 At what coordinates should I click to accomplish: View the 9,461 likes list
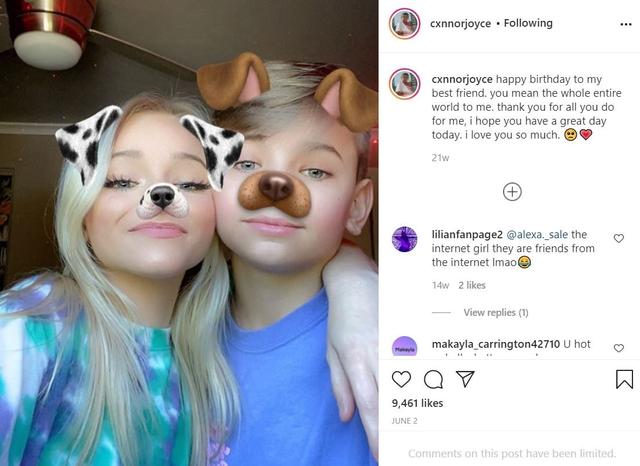417,403
